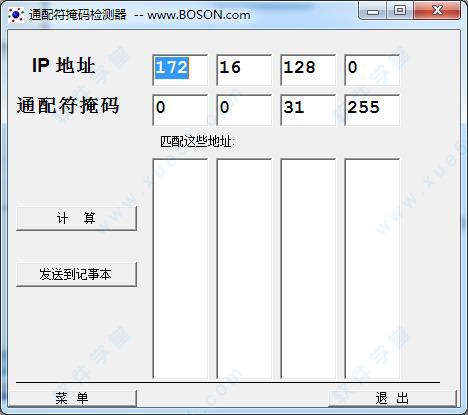Focus the fourth IP octet field with 0
Screen dimensions: 468x415
372,70
